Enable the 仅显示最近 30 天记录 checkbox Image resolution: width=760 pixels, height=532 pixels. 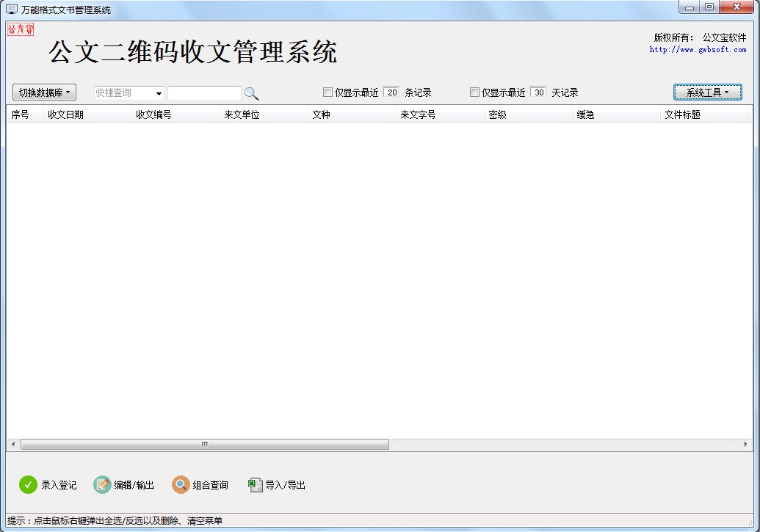pyautogui.click(x=475, y=92)
